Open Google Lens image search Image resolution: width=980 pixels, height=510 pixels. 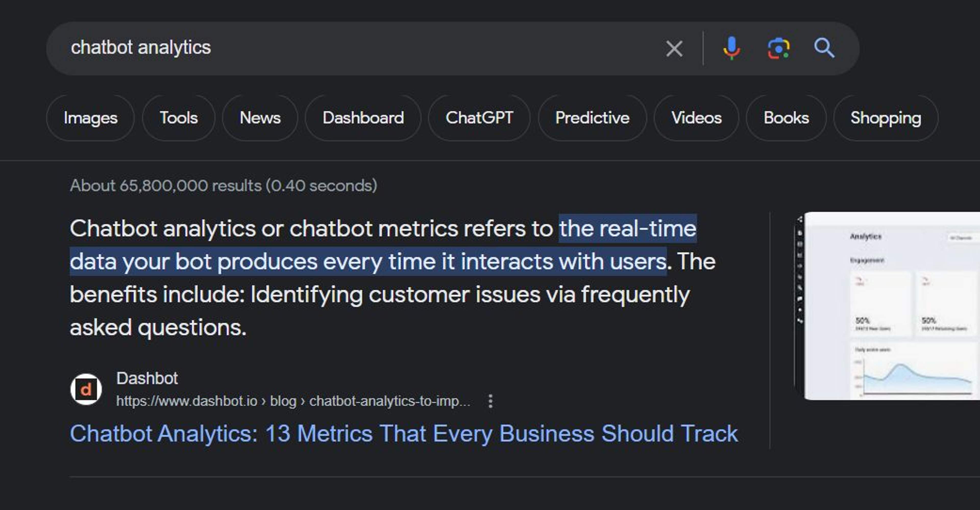coord(778,48)
